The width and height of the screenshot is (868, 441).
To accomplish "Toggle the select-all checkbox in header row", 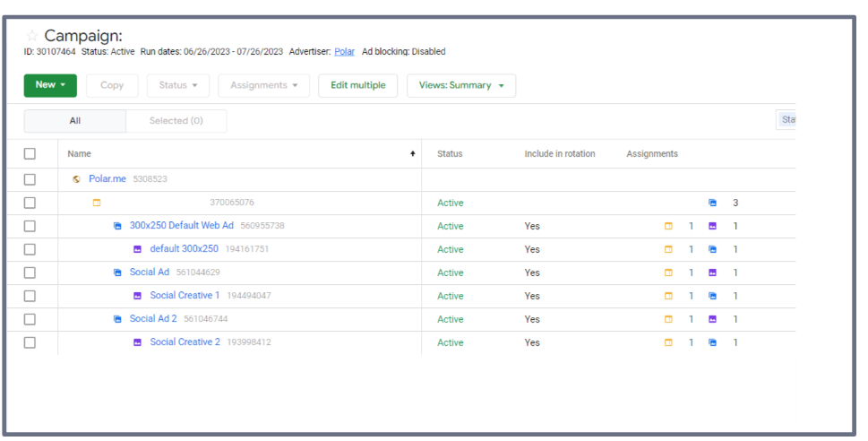I will click(30, 154).
